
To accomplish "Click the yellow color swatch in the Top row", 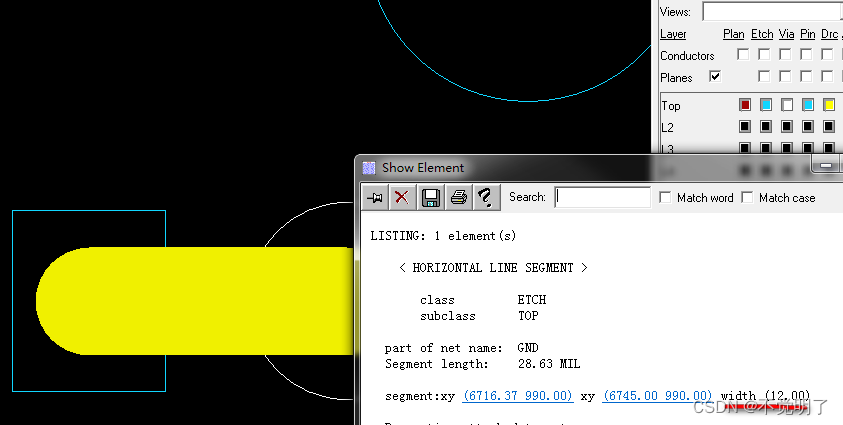I will [x=829, y=105].
